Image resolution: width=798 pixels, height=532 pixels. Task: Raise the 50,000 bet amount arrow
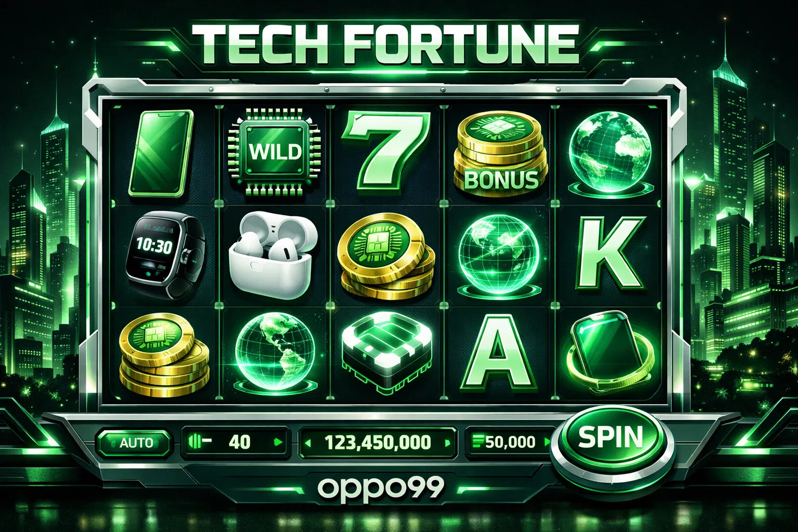pos(547,442)
